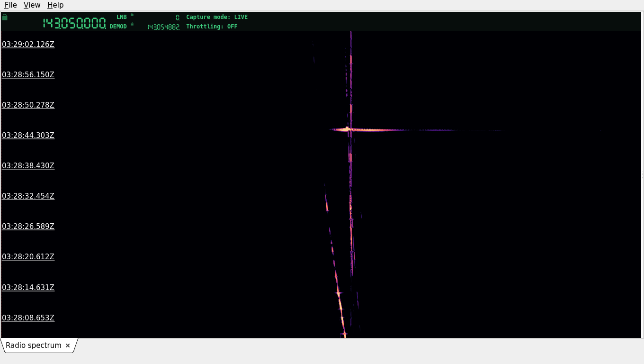Toggle the DEMOD frequency lock icon
The image size is (644, 364).
(x=132, y=24)
